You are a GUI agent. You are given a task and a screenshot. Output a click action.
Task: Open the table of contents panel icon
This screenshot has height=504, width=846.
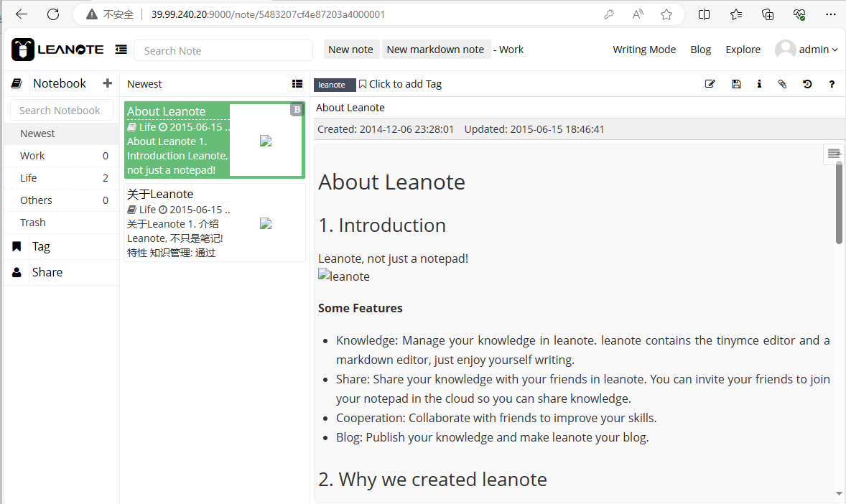[x=833, y=153]
